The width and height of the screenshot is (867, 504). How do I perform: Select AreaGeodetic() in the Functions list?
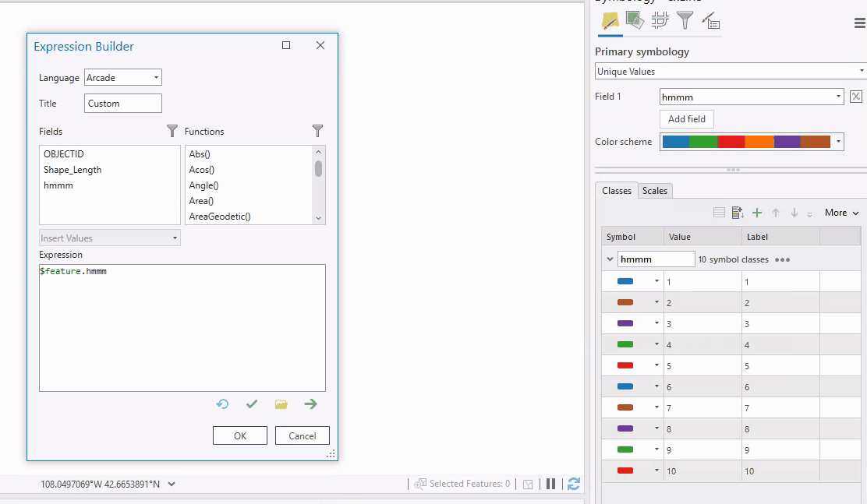[x=220, y=216]
